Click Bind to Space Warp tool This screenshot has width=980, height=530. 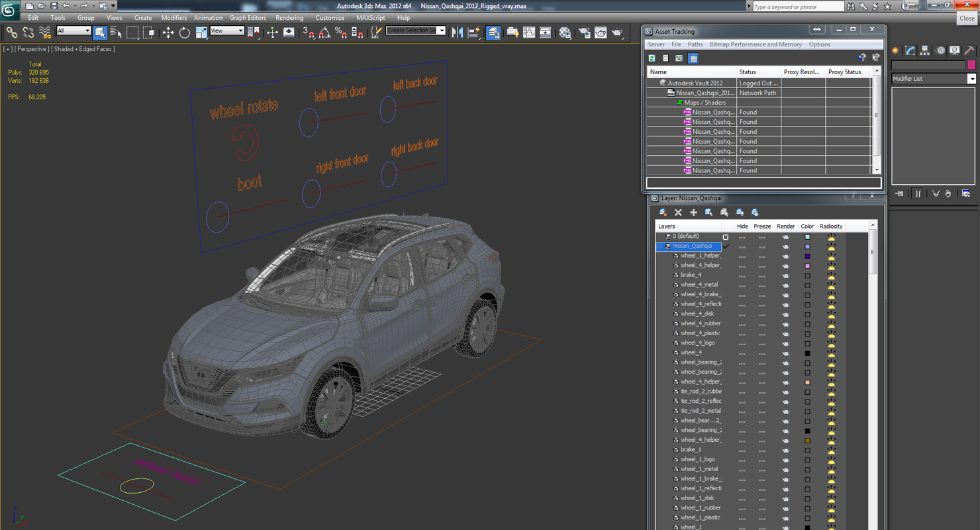click(x=45, y=32)
